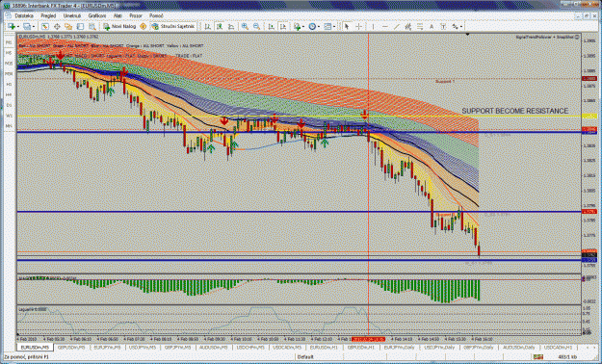602x364 pixels.
Task: Zoom out of the chart
Action: point(256,27)
